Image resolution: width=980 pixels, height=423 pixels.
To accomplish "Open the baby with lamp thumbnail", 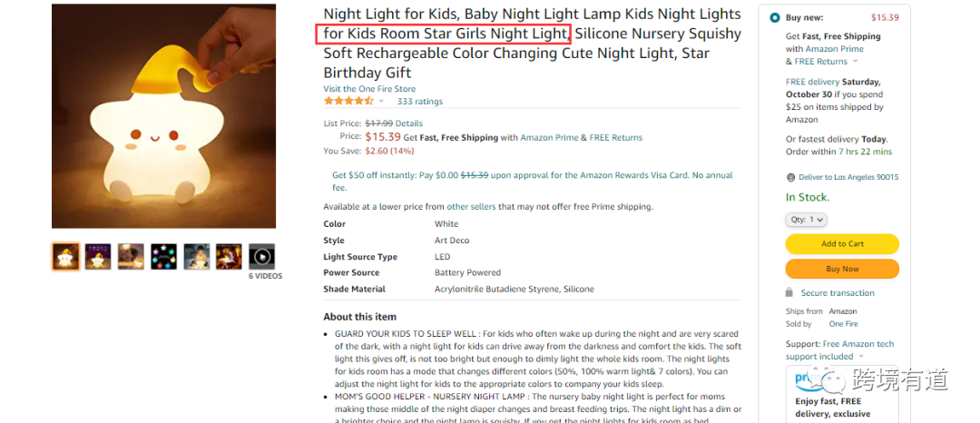I will 196,257.
